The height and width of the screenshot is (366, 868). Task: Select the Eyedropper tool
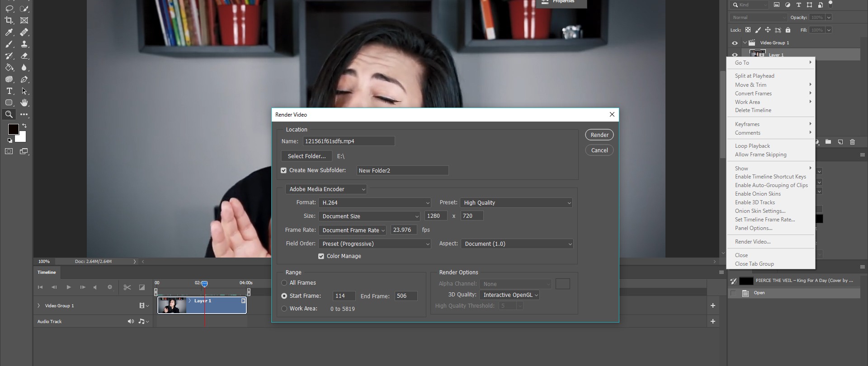(9, 32)
